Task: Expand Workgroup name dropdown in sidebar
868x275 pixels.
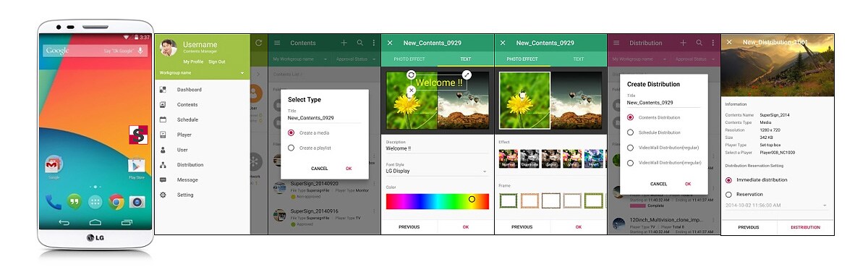Action: tap(203, 73)
